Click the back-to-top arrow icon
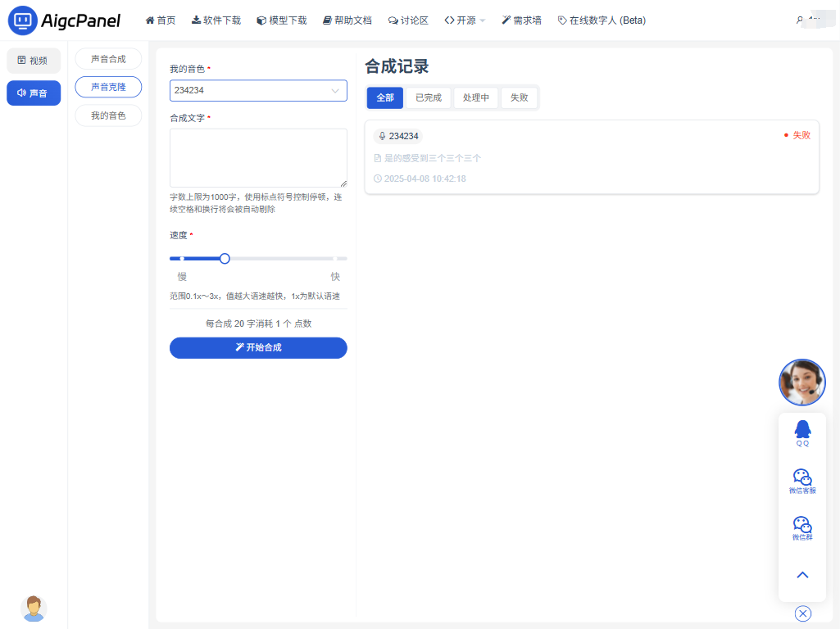Screen dimensions: 840x629 [x=802, y=575]
